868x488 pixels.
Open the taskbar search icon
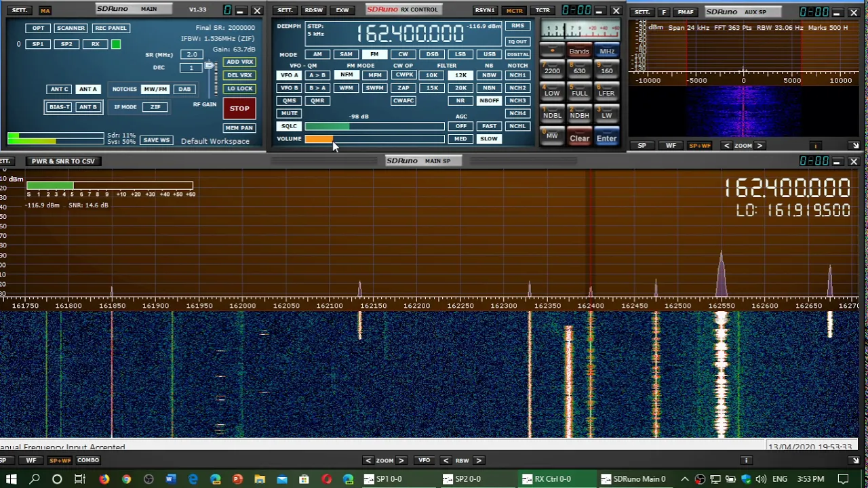coord(35,479)
